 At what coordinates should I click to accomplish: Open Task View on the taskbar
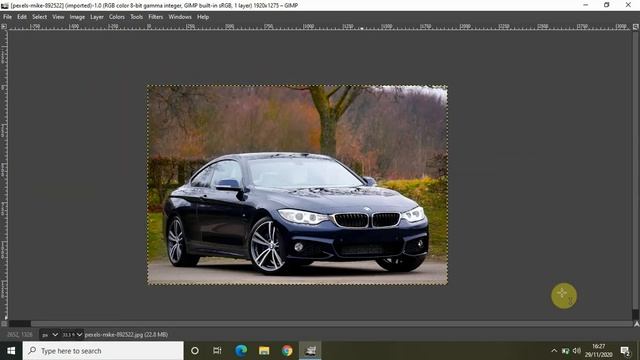click(x=217, y=351)
